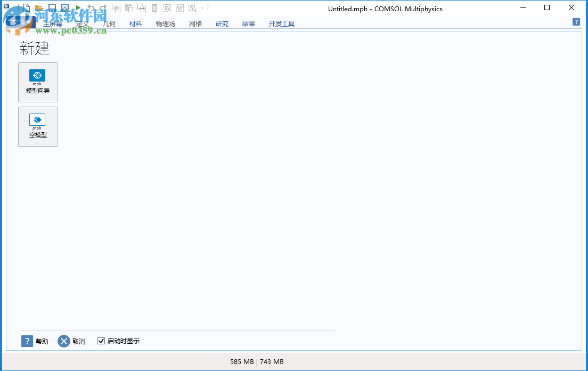
Task: Create a Blank Model using 空模型 icon
Action: pyautogui.click(x=38, y=126)
